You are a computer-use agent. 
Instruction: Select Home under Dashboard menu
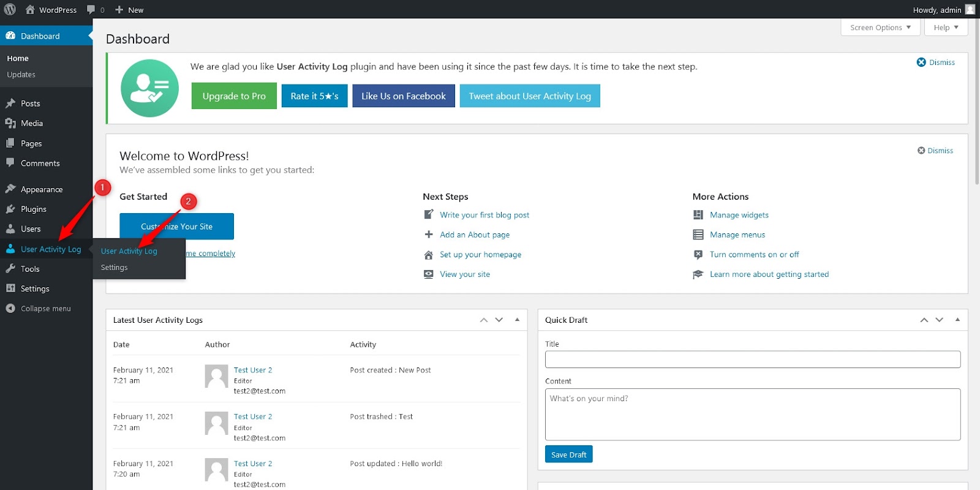[x=18, y=58]
